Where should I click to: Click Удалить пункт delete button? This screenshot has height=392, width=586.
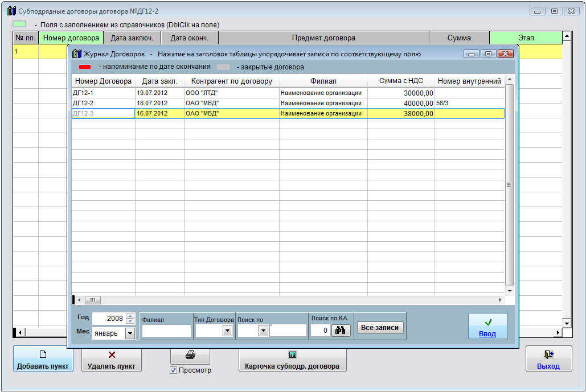tap(112, 359)
